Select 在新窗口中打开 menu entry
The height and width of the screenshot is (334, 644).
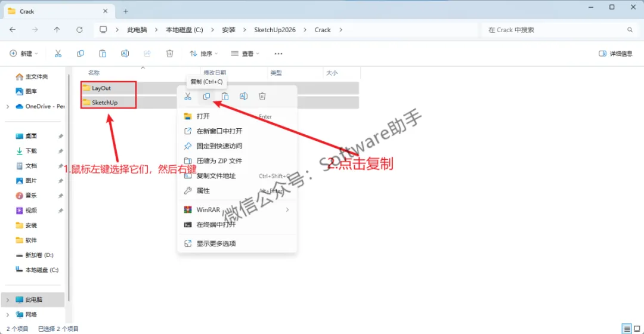237,131
